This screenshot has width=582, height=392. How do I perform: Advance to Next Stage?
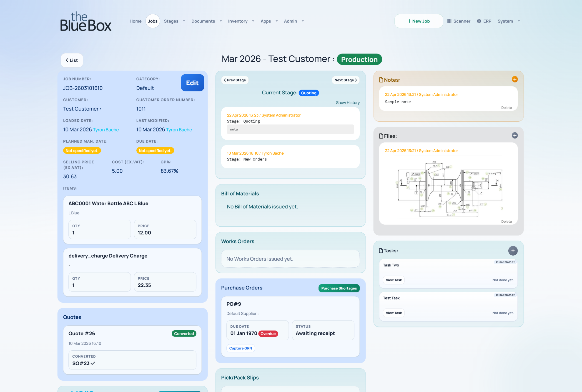(x=345, y=80)
